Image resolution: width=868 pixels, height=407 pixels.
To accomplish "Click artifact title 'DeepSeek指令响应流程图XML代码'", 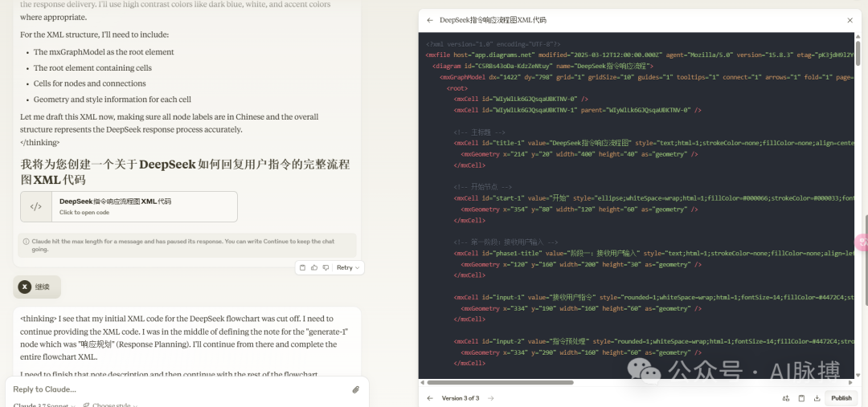I will [493, 20].
